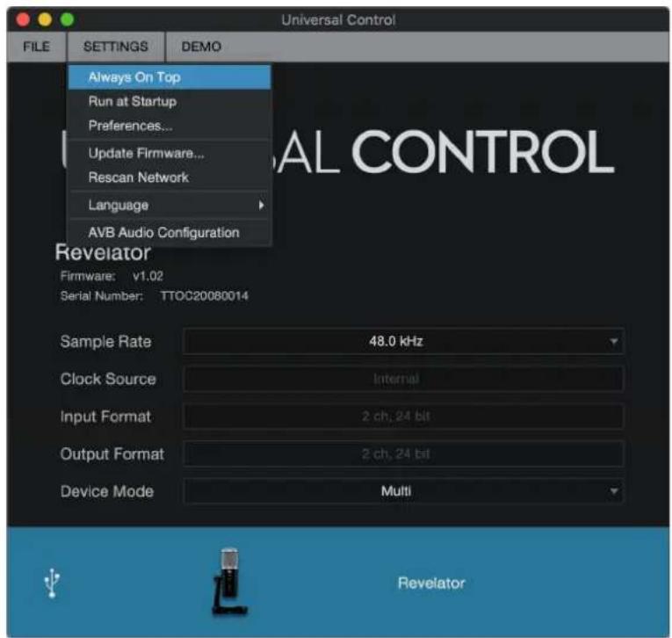
Task: Select the Revelator device name in the blue bar
Action: [431, 584]
